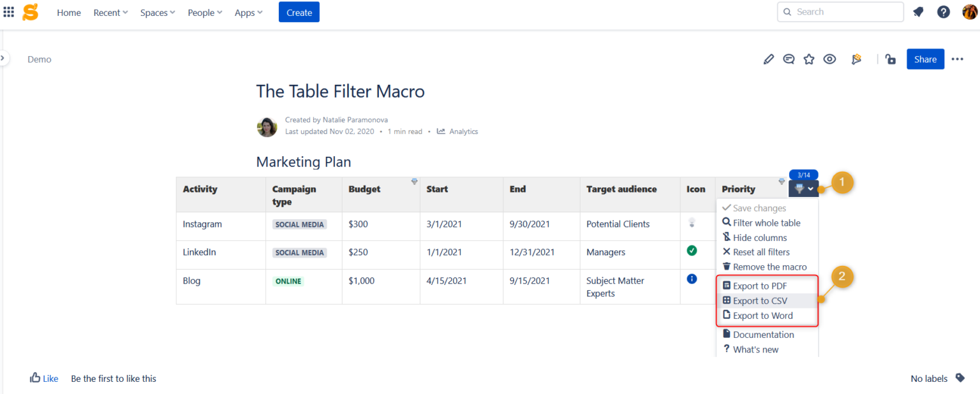This screenshot has width=980, height=394.
Task: Toggle watching via the eye icon
Action: (x=829, y=59)
